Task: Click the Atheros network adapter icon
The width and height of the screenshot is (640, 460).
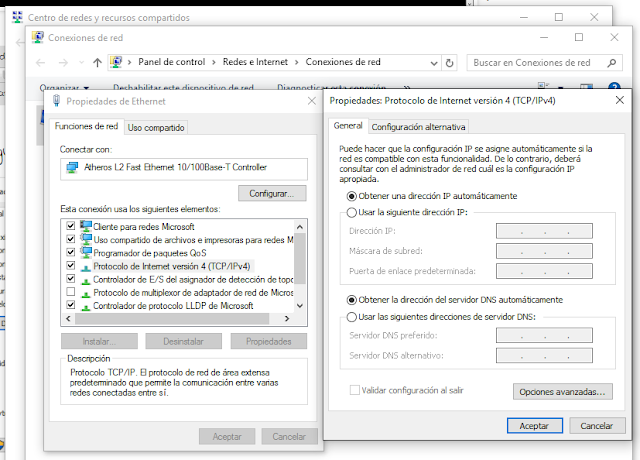Action: tap(73, 167)
